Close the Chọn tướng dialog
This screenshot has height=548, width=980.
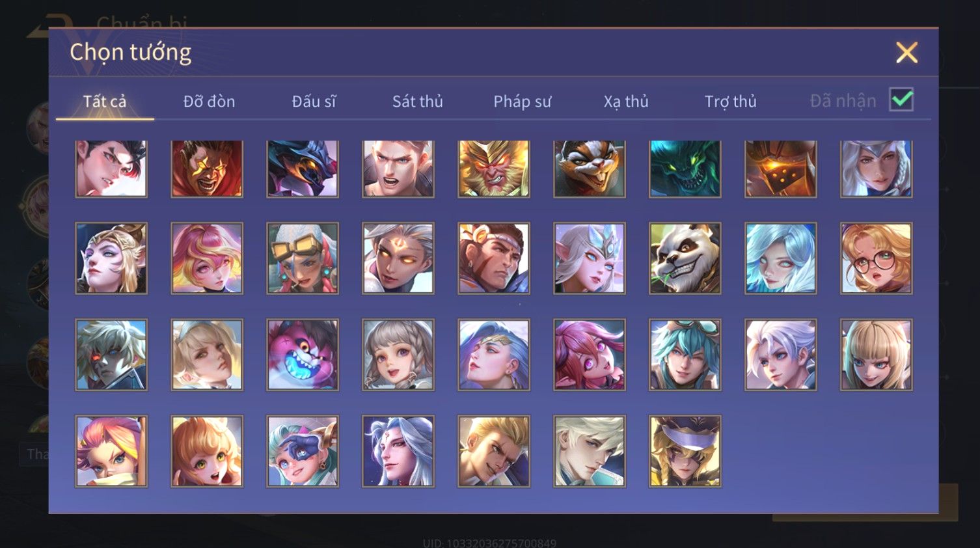[x=906, y=52]
